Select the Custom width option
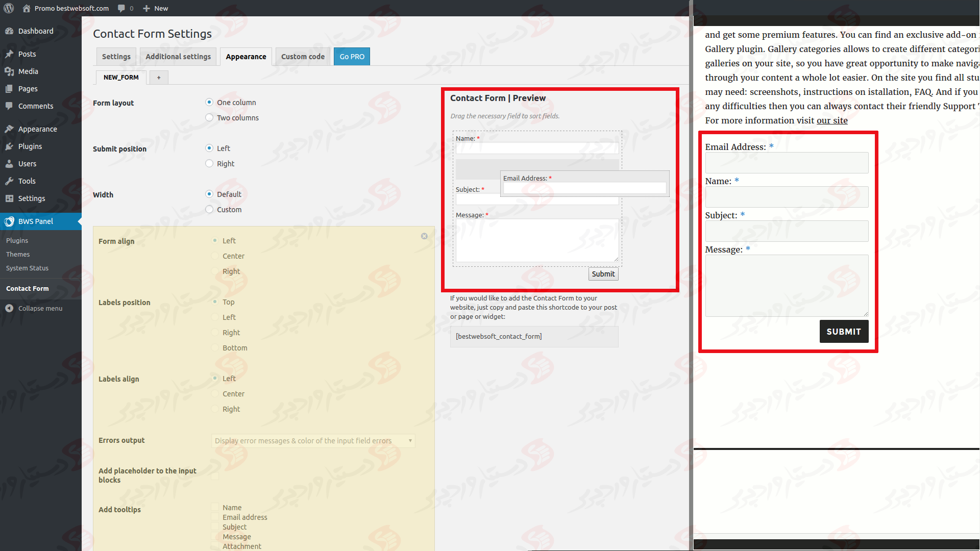Viewport: 980px width, 551px height. point(209,209)
